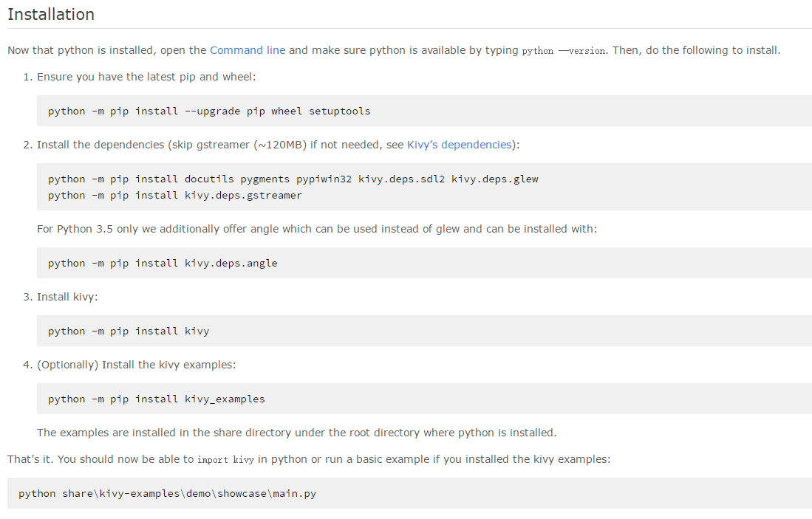
Task: Click the 'pip install kivy' code block
Action: (x=129, y=331)
